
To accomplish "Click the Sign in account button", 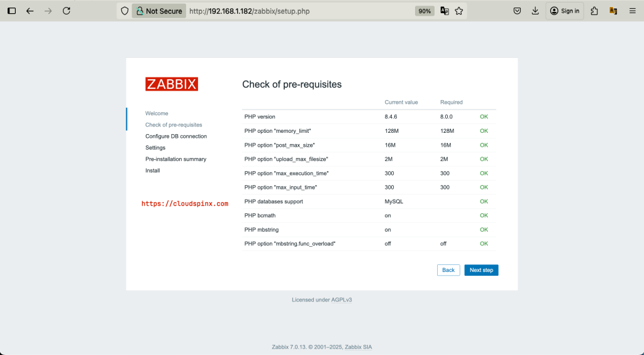I will [x=565, y=11].
